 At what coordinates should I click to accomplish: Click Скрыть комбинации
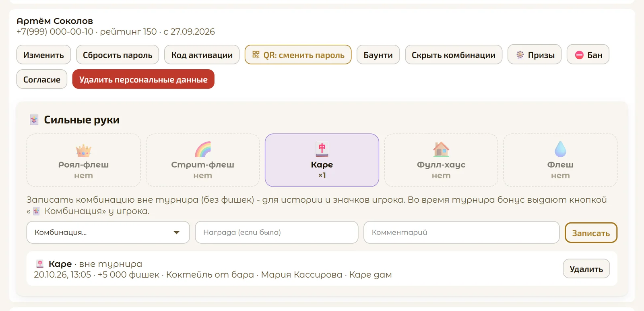[454, 55]
